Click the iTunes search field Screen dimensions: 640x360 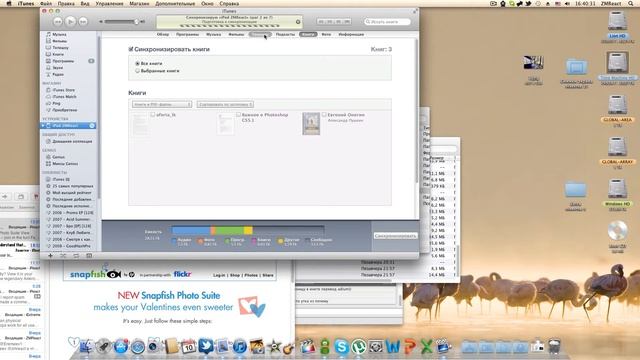click(x=387, y=22)
